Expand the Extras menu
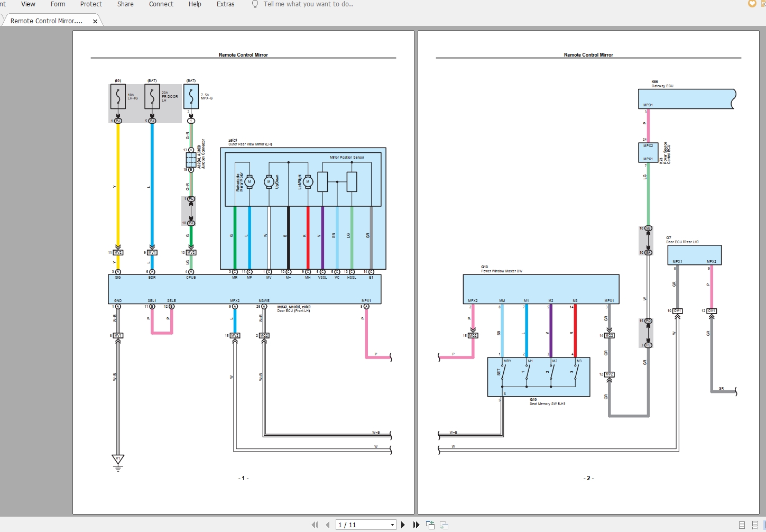This screenshot has width=766, height=532. [225, 4]
